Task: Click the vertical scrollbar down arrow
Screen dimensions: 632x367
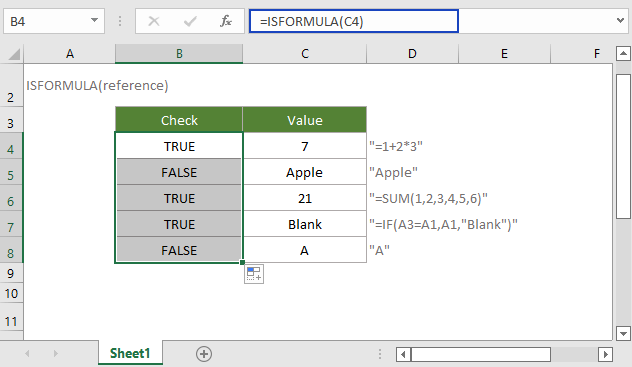Action: pos(623,334)
